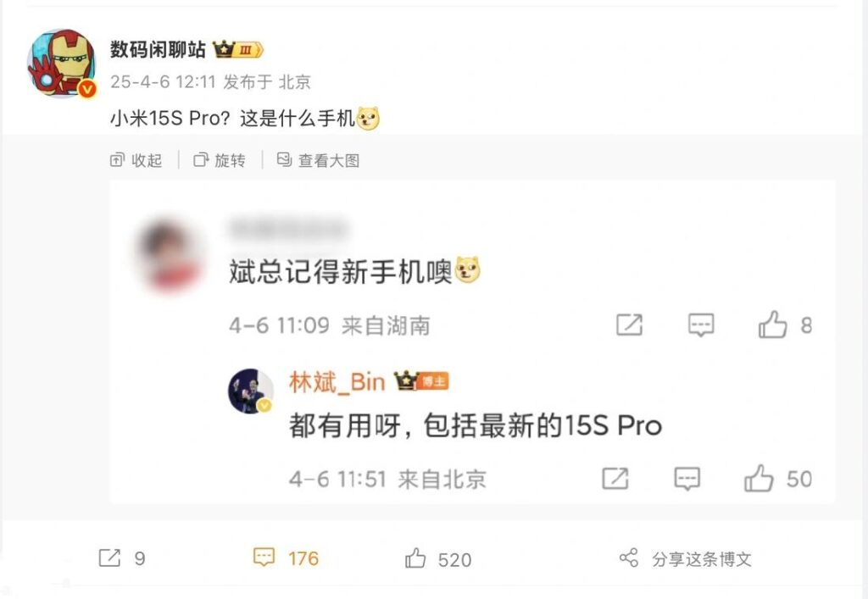Rotate the image using 旋转
The image size is (868, 599).
point(220,160)
